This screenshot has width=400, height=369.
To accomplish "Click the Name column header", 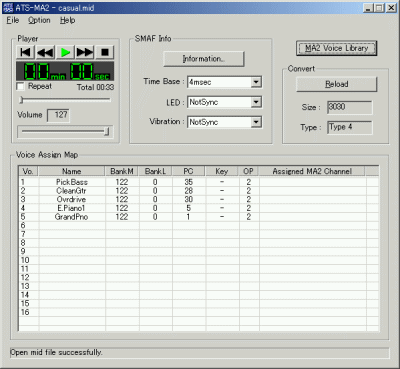I will point(72,171).
